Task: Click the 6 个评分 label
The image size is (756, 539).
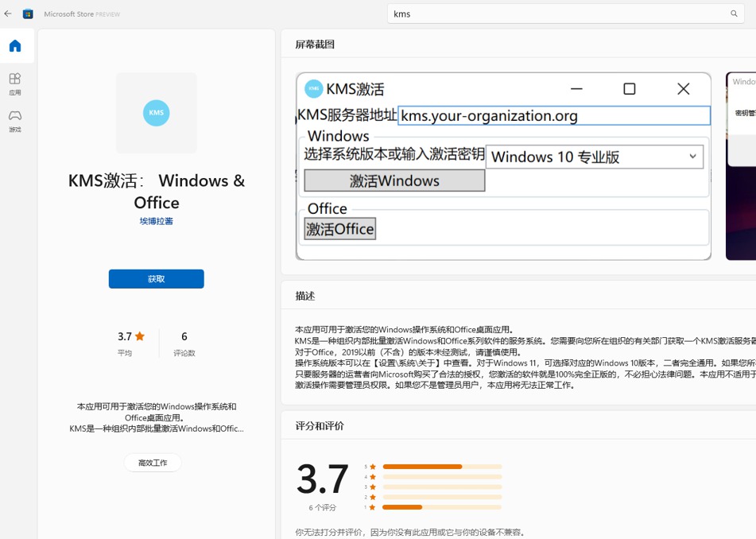Action: click(x=323, y=508)
